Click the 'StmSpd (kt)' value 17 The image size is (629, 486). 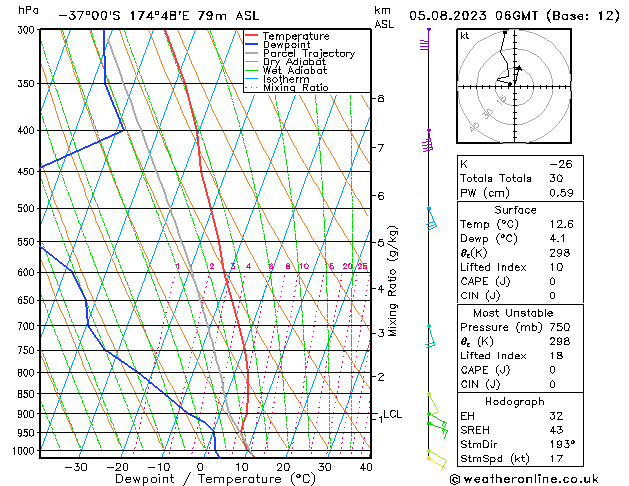coord(556,458)
